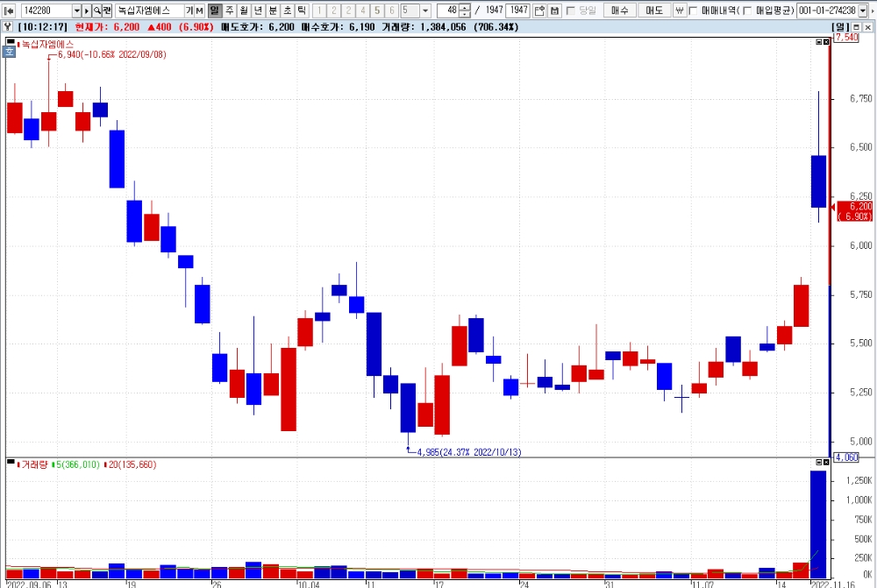This screenshot has width=877, height=588.
Task: Click the red and blue price range bar beside the price axis
Action: coord(830,246)
